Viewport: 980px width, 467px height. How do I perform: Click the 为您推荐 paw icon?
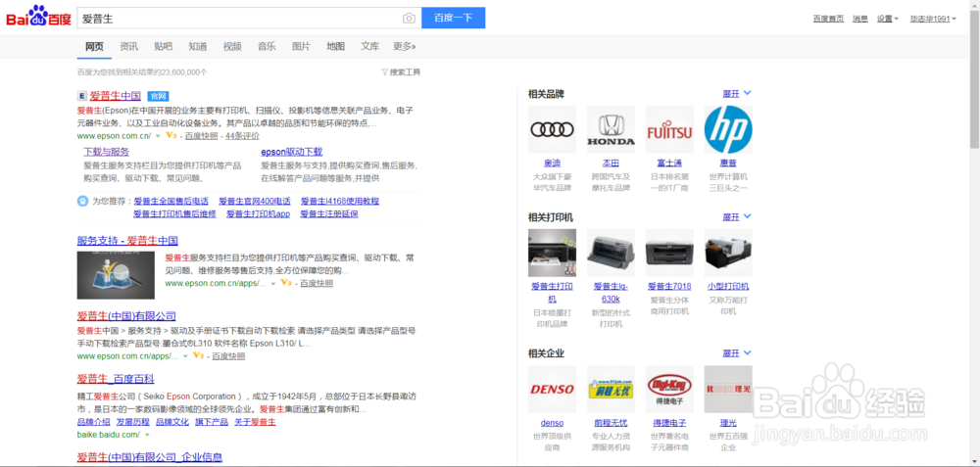pyautogui.click(x=83, y=201)
